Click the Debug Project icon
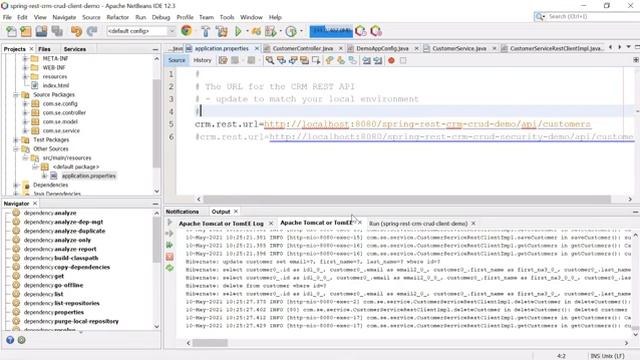 pos(271,31)
